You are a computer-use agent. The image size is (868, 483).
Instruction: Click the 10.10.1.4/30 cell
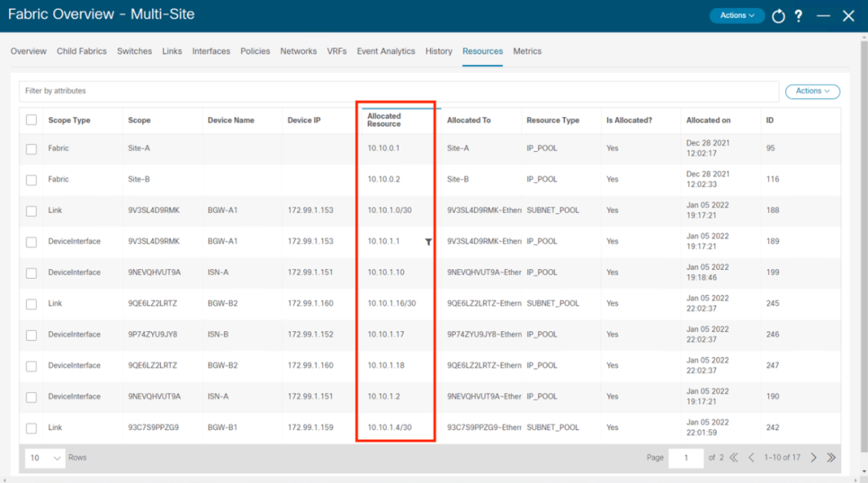click(x=389, y=427)
